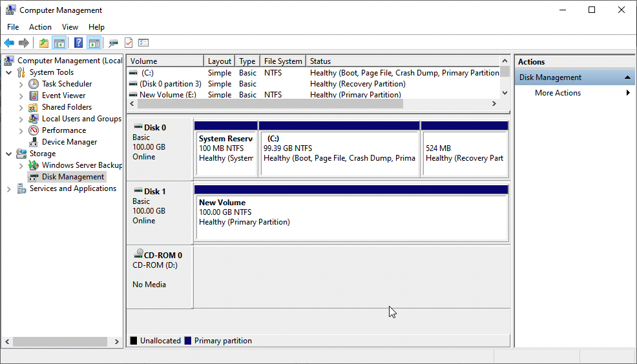Click the CD-ROM 0 drive icon

click(x=138, y=254)
